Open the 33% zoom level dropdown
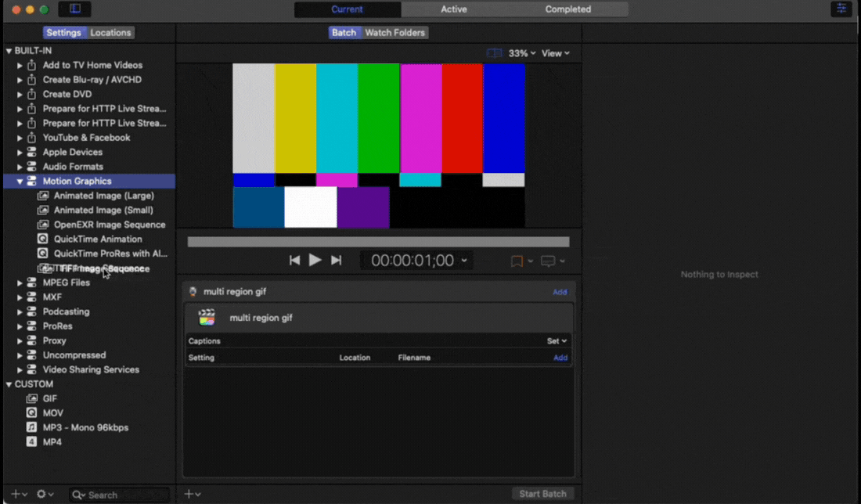 tap(521, 52)
